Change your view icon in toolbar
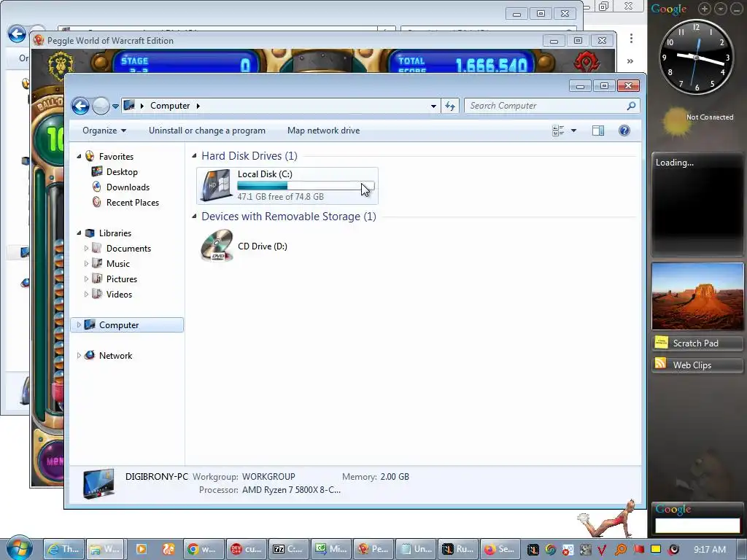Screen dimensions: 747x560 558,131
